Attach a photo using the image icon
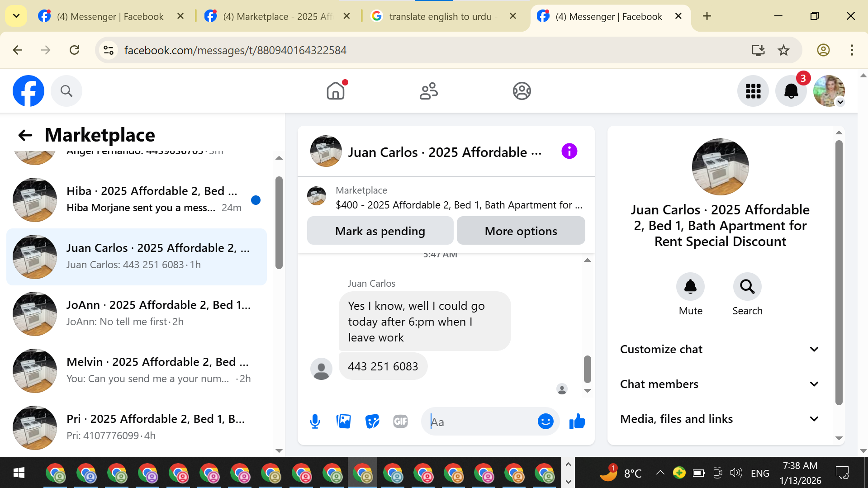 344,422
